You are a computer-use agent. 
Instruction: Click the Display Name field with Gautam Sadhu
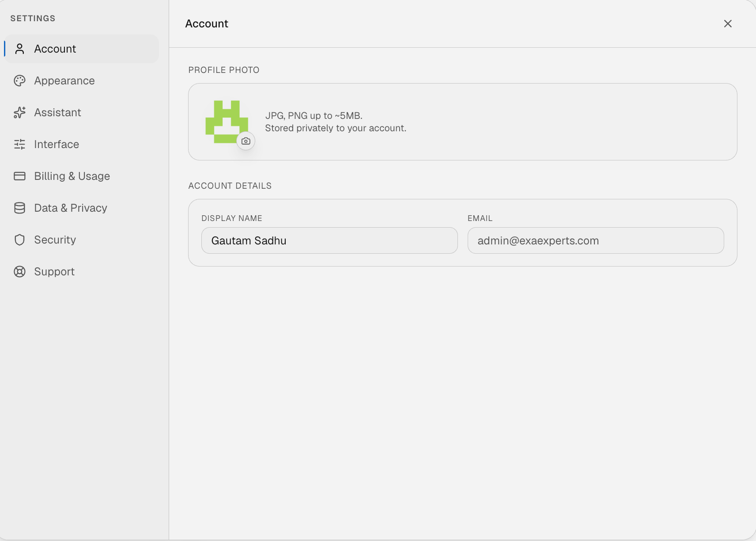click(329, 240)
